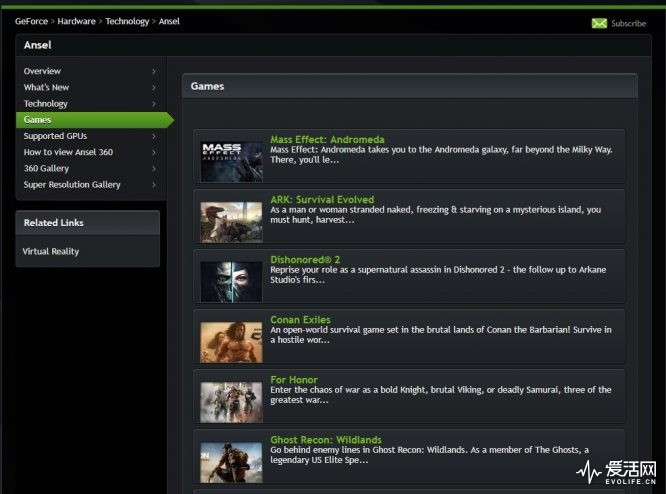Screen dimensions: 666x494
Task: Open the Conan Exiles title link
Action: click(x=300, y=319)
